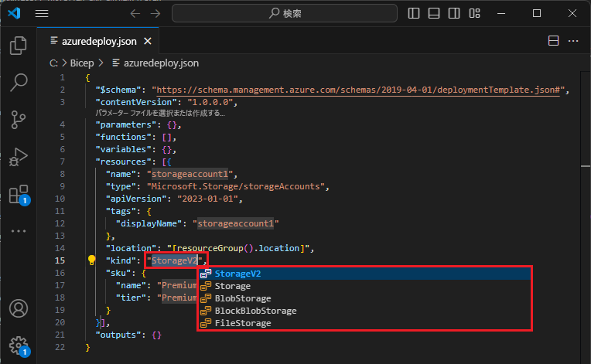Image resolution: width=591 pixels, height=364 pixels.
Task: Click the "functions" key on line 5
Action: point(123,137)
